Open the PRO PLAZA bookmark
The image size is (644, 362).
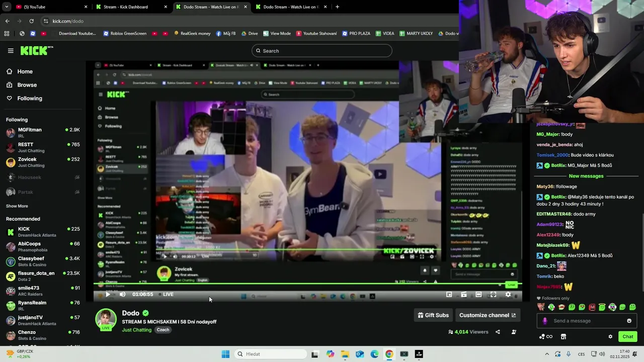click(x=356, y=34)
